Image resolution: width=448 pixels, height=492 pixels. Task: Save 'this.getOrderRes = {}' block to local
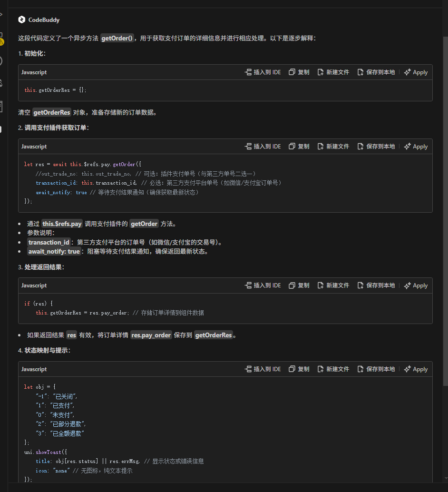click(376, 72)
